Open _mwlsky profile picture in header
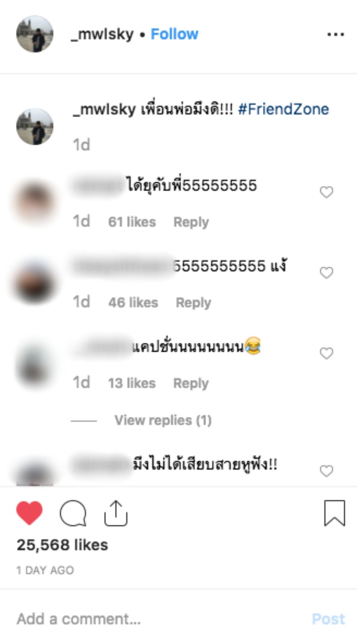Screen dimensions: 357x644 tap(35, 34)
